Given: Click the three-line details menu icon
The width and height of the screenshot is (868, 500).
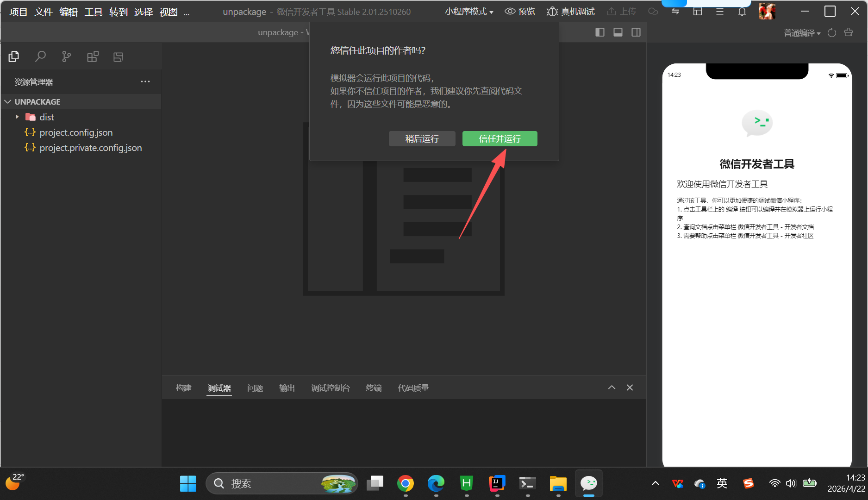Looking at the screenshot, I should [x=720, y=12].
